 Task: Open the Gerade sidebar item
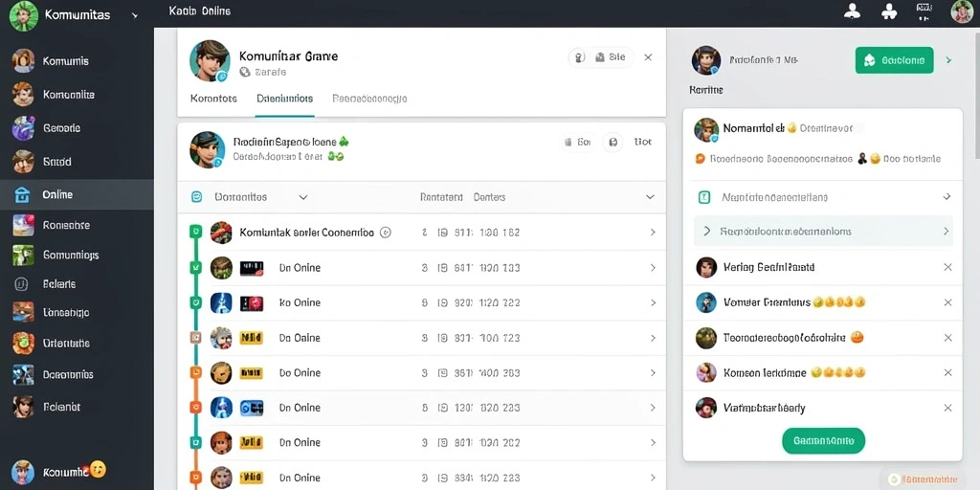(x=61, y=128)
